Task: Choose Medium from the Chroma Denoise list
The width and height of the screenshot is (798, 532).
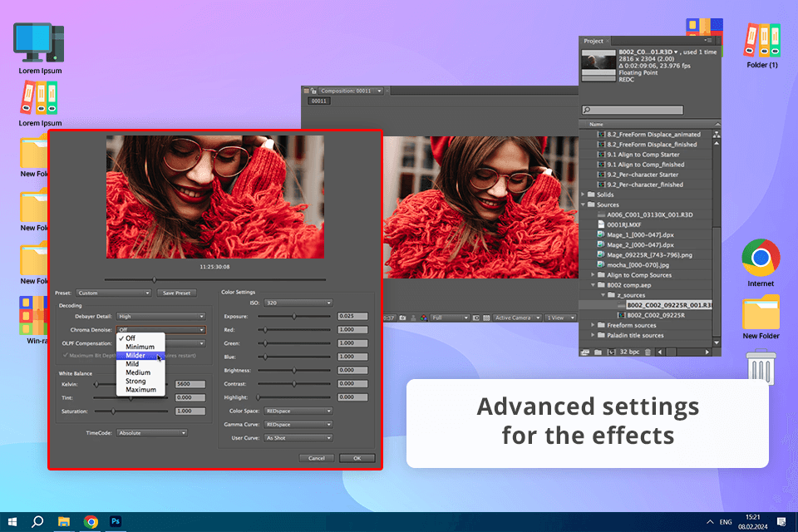Action: pos(140,372)
